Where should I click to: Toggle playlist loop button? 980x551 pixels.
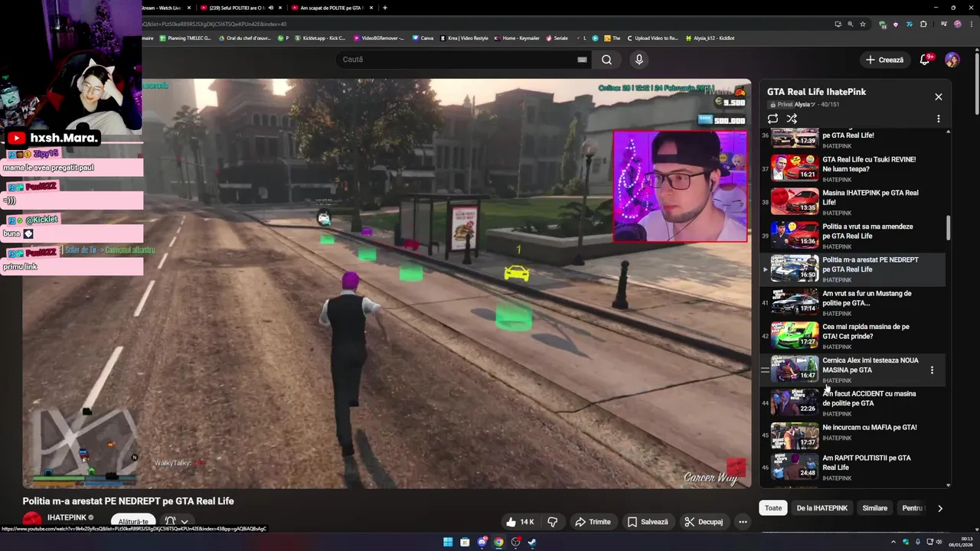point(773,119)
